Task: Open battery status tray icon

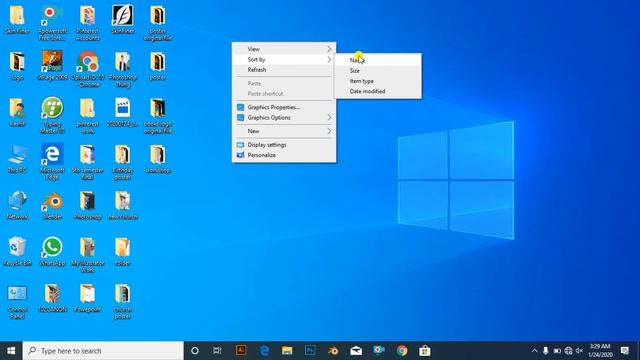Action: (x=557, y=351)
